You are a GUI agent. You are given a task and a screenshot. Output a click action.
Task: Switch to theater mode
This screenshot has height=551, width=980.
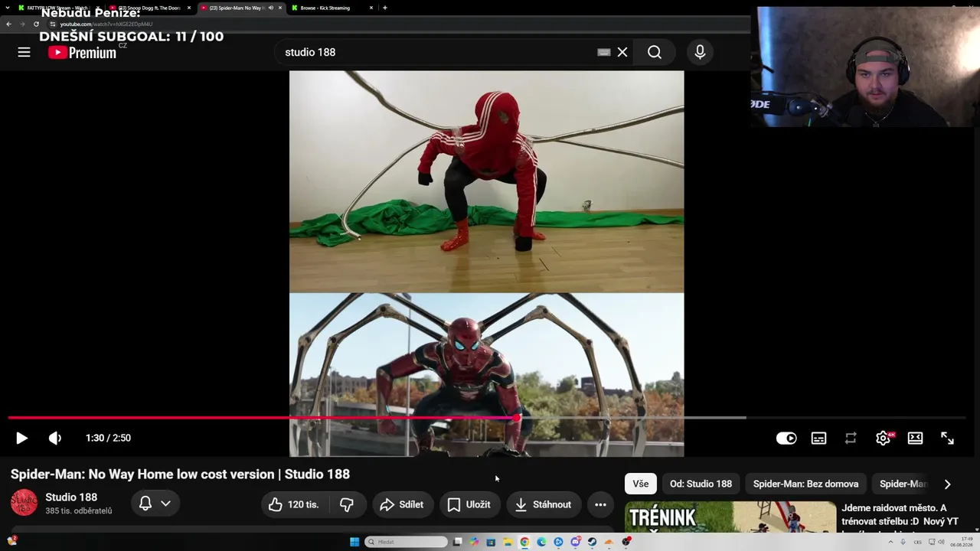tap(915, 438)
